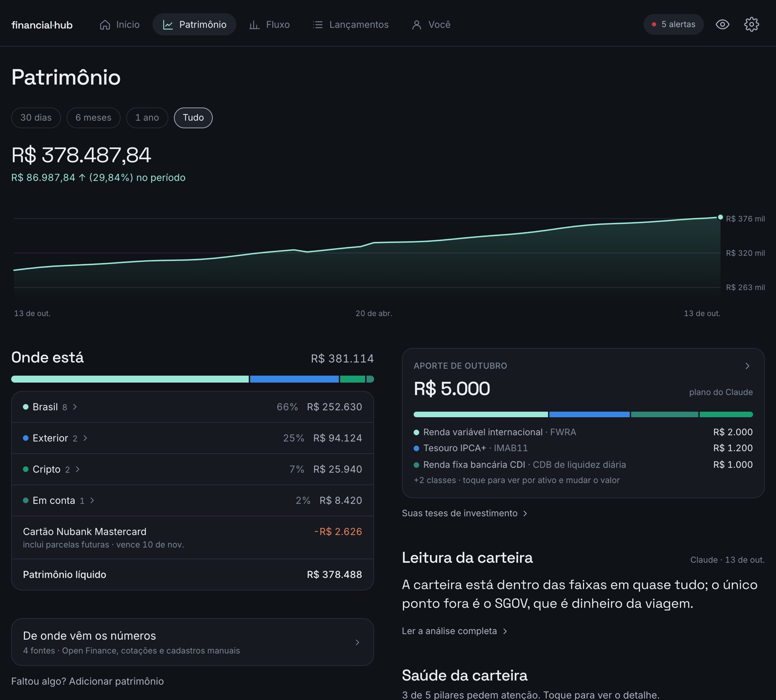Click the blue Exterior segment of allocation bar
Image resolution: width=776 pixels, height=700 pixels.
[294, 379]
